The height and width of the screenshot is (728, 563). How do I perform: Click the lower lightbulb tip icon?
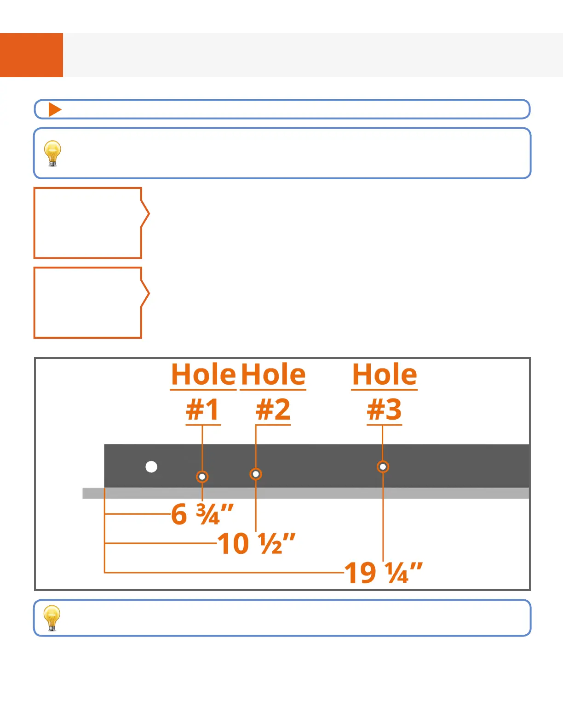pos(52,618)
